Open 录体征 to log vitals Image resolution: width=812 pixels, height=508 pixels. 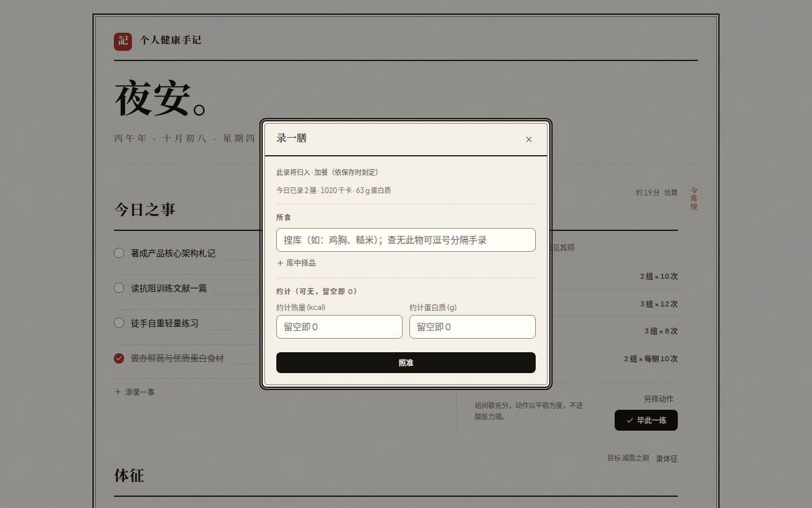667,459
